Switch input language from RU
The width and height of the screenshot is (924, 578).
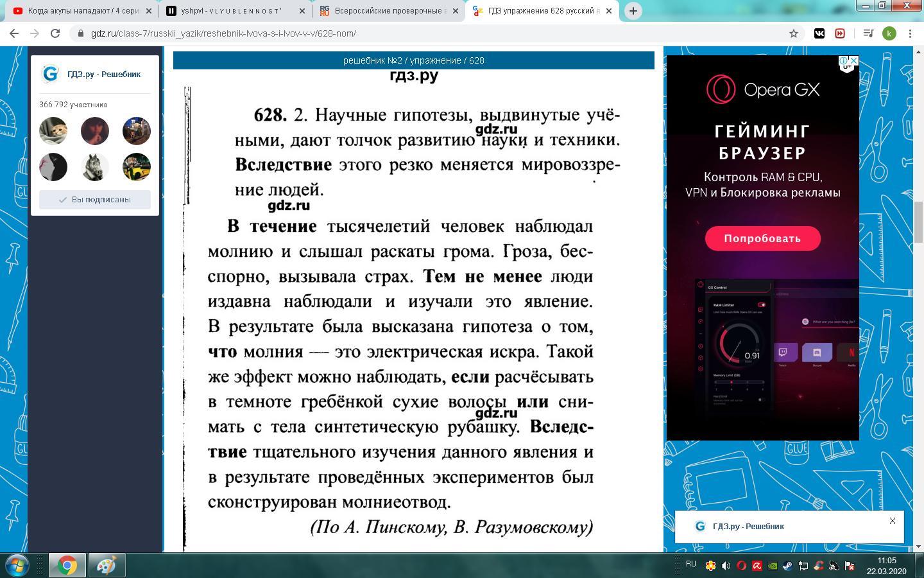pos(690,565)
